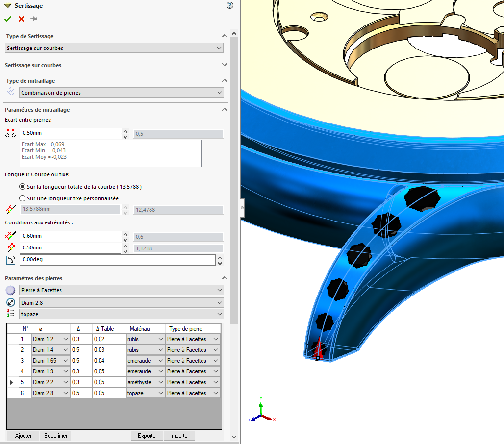Click the Exporter button
The width and height of the screenshot is (504, 444).
coord(148,436)
